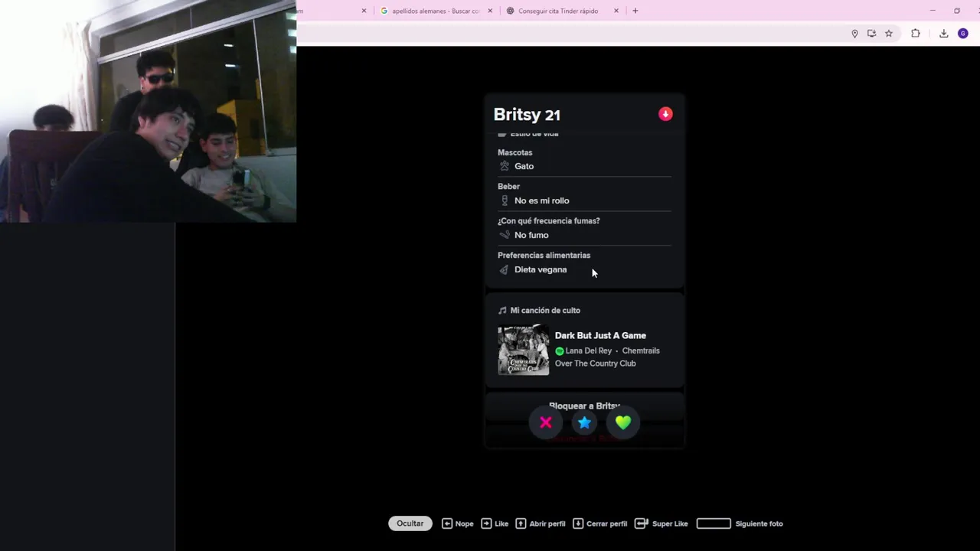Click the right-arrow key icon for Like

[486, 523]
